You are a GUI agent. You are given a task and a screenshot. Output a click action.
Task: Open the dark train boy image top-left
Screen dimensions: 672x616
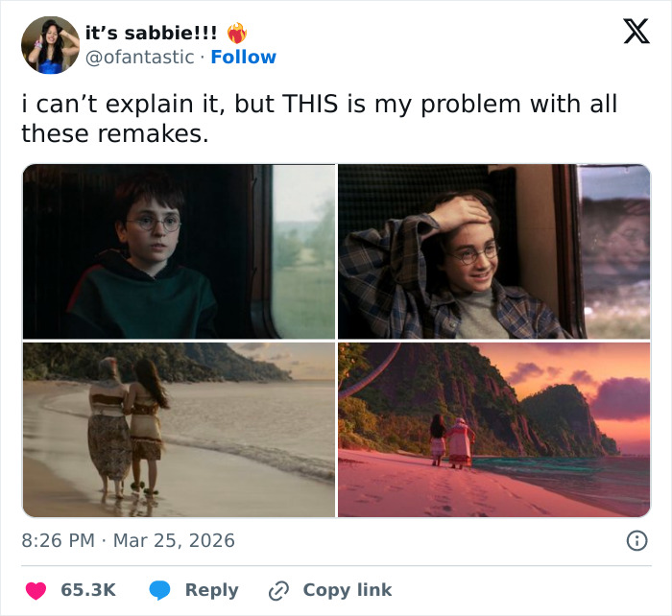pyautogui.click(x=179, y=251)
